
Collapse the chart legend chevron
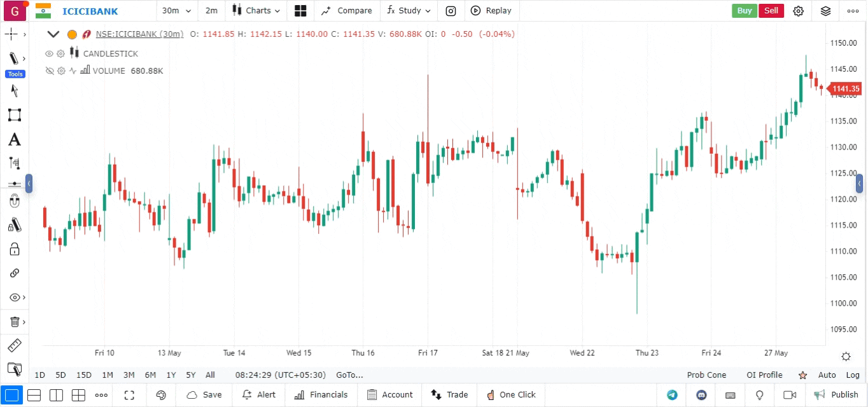(53, 34)
